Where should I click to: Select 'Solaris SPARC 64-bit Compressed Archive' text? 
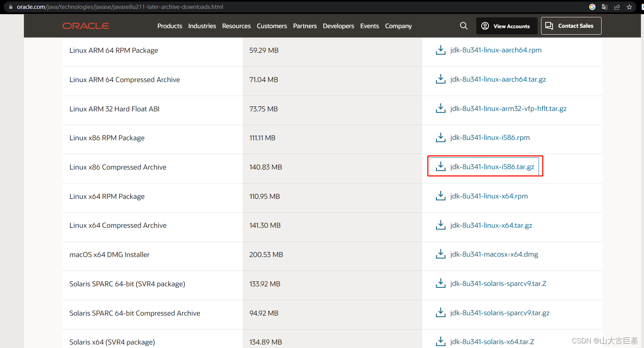point(135,313)
